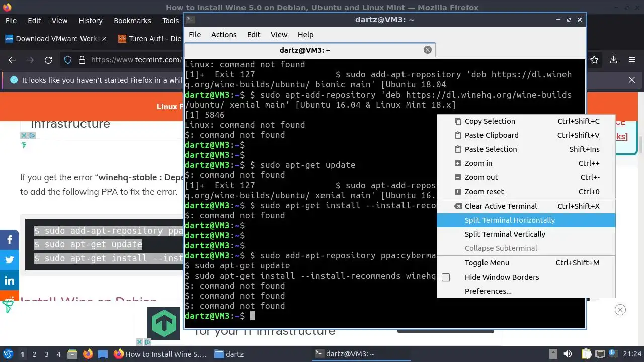The image size is (644, 362).
Task: Launch file manager from taskbar icon
Action: 72,354
